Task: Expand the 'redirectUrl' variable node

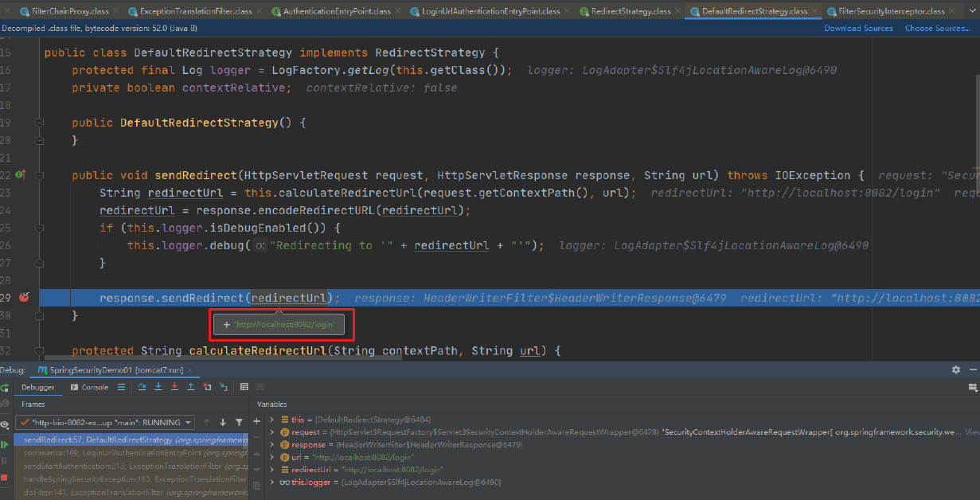Action: click(x=271, y=470)
